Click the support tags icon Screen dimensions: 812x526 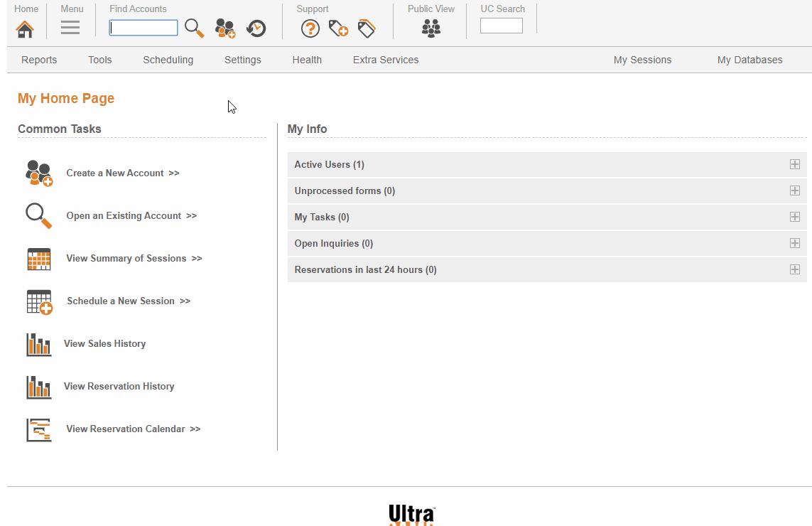[x=366, y=28]
